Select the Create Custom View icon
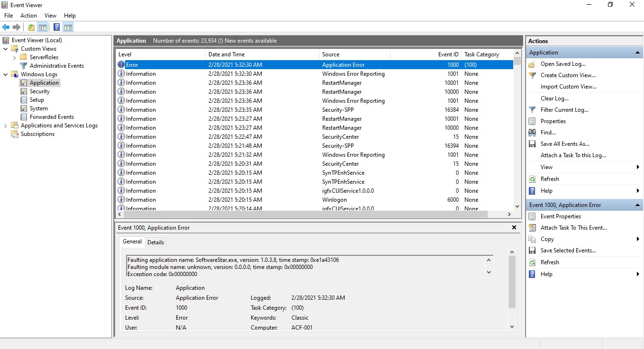The height and width of the screenshot is (349, 644). pos(533,75)
